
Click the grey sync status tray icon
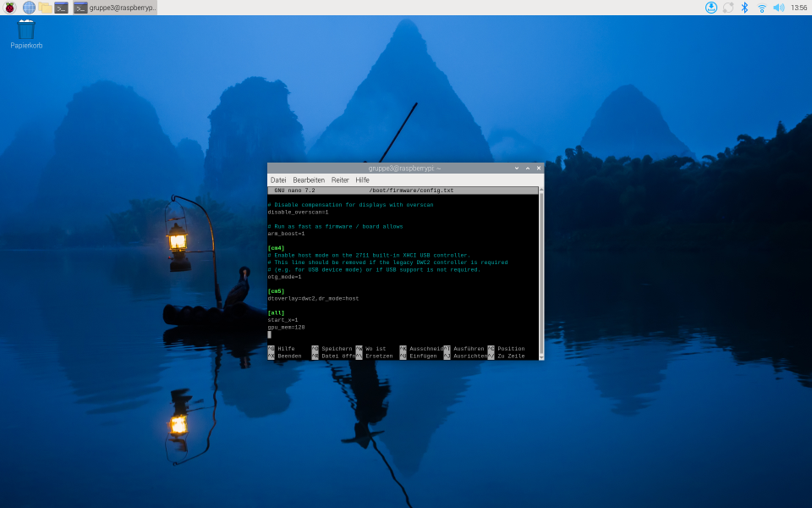pyautogui.click(x=728, y=8)
